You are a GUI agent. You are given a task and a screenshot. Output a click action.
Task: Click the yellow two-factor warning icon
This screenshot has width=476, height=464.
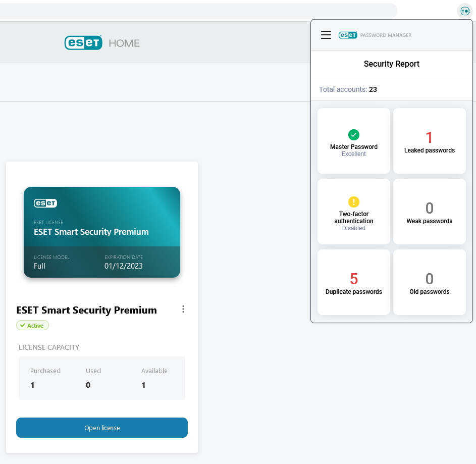pos(354,202)
